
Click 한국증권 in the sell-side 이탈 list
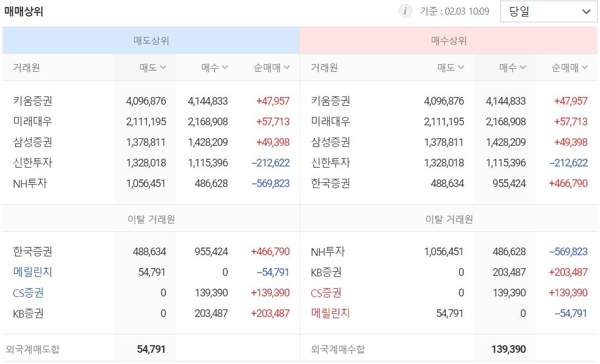pos(32,252)
